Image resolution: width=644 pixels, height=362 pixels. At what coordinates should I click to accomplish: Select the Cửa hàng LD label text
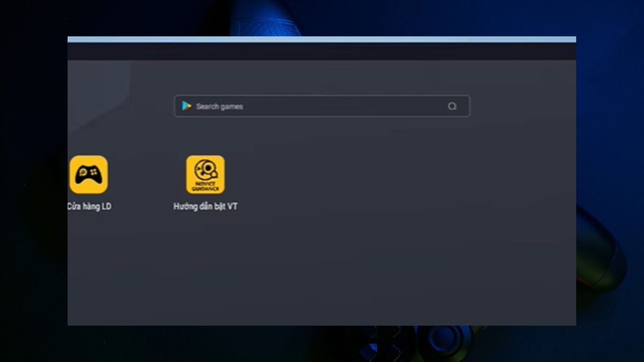coord(90,206)
